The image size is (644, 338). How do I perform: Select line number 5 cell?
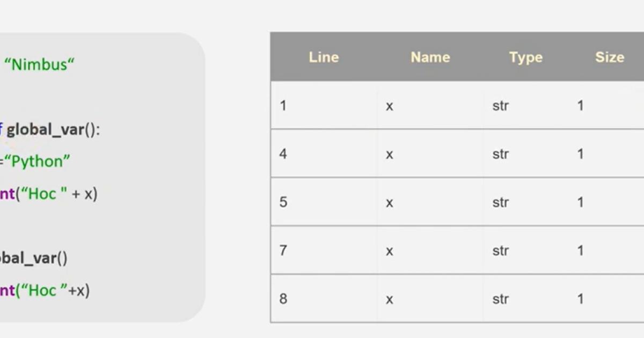point(283,203)
